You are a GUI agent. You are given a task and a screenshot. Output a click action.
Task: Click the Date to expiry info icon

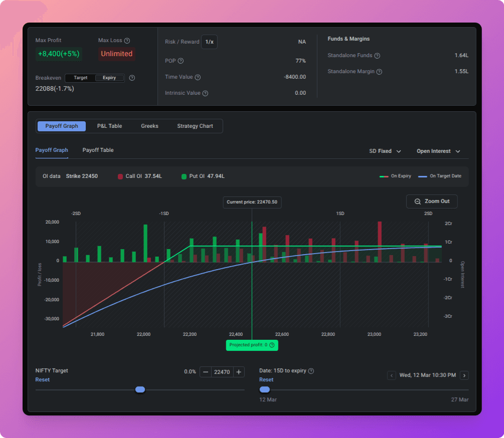(x=311, y=371)
